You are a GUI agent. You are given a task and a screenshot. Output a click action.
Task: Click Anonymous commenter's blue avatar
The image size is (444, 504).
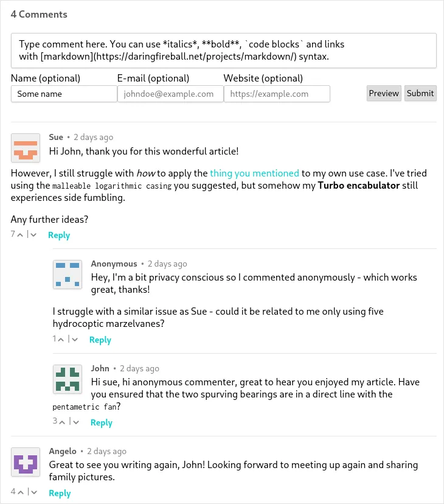68,275
